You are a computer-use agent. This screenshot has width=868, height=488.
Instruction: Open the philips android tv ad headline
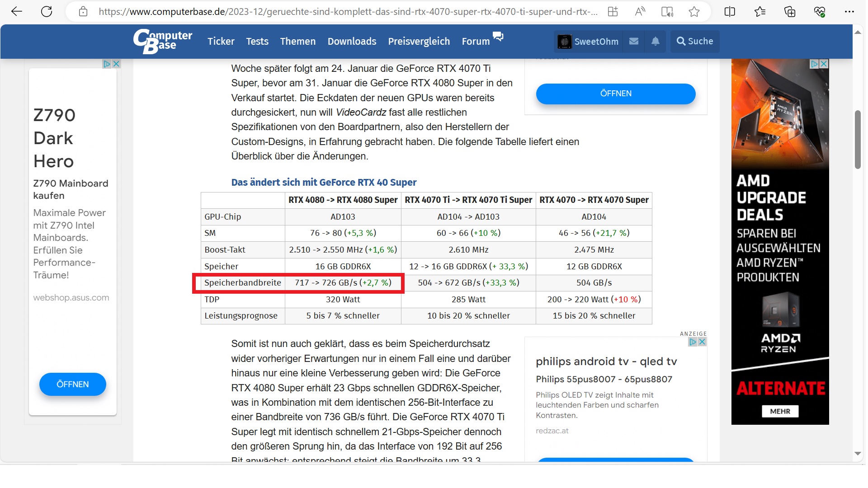[x=606, y=361]
